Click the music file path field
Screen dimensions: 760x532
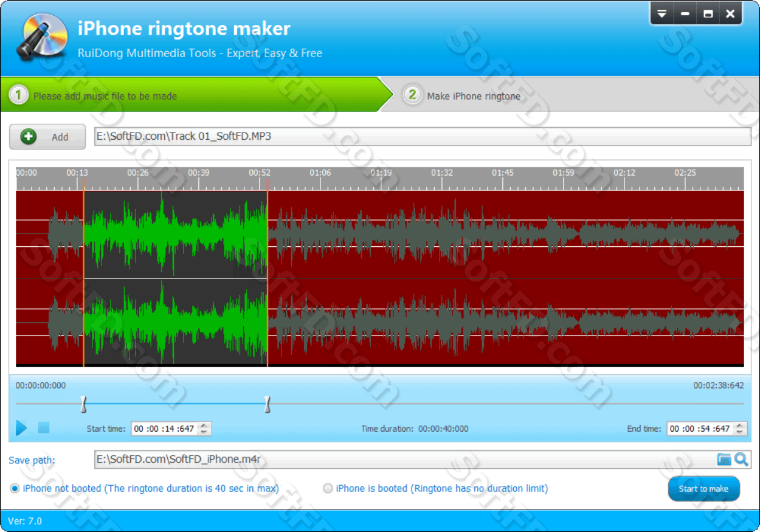point(423,136)
